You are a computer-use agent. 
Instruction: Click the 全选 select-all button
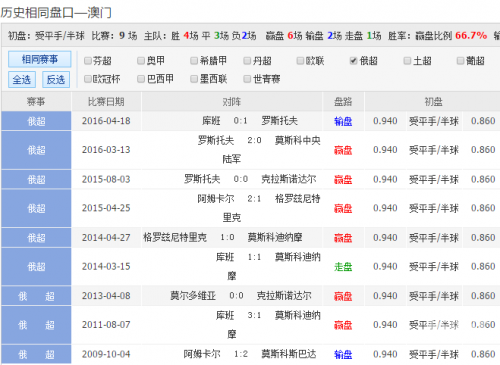tap(22, 80)
